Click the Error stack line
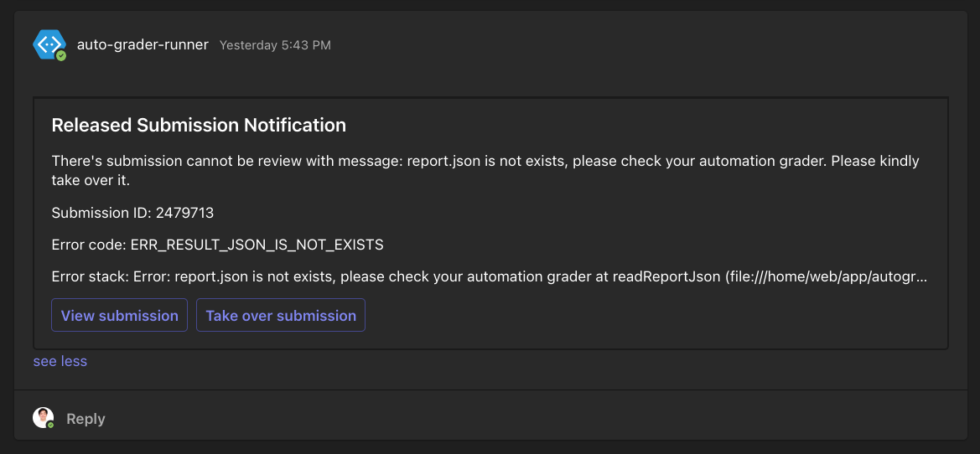 (490, 276)
